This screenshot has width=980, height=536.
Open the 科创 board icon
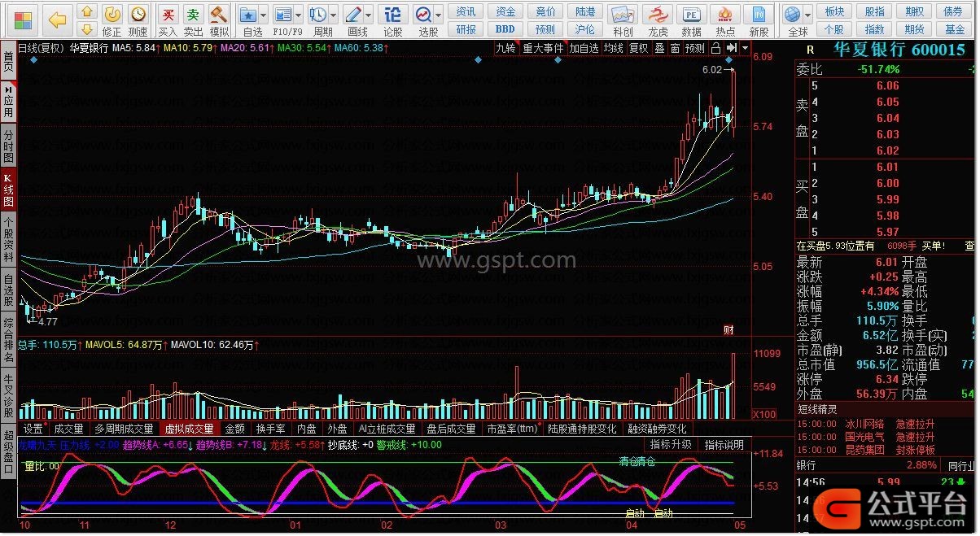pos(623,20)
